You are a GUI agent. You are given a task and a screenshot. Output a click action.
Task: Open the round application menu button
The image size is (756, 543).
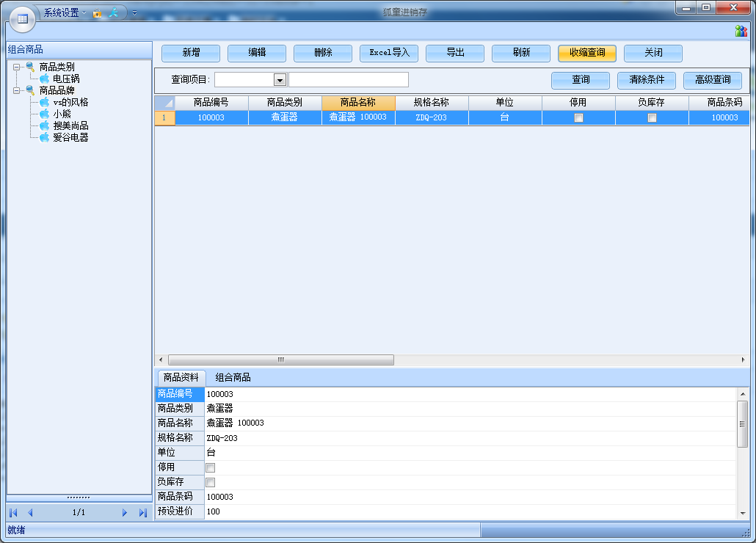pyautogui.click(x=22, y=18)
